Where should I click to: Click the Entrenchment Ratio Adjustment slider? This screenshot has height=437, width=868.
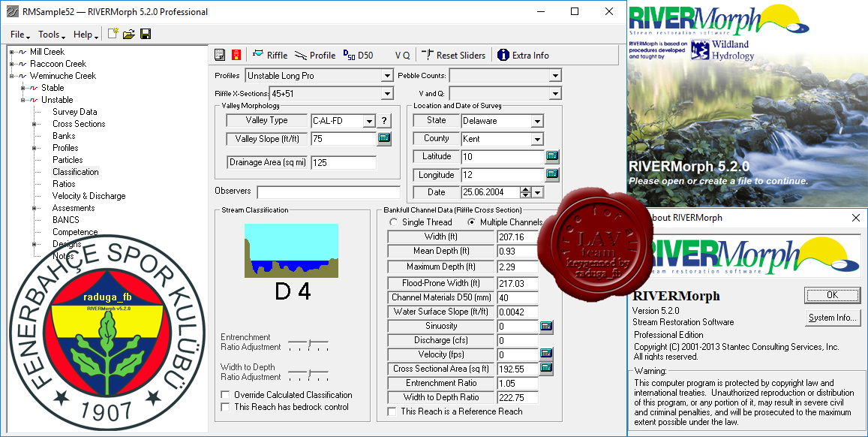(x=308, y=345)
